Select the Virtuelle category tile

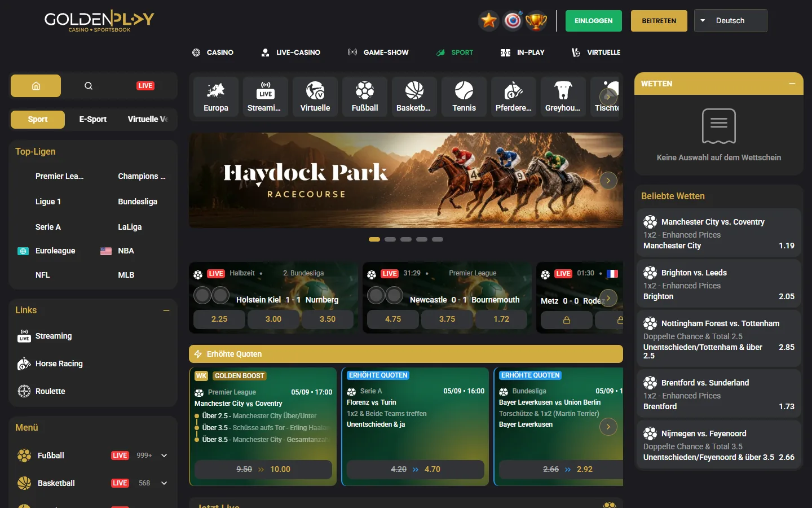coord(315,97)
